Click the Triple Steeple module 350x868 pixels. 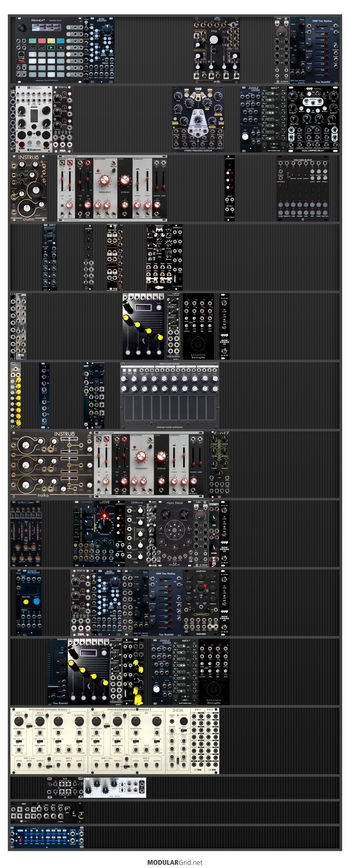pos(84,533)
